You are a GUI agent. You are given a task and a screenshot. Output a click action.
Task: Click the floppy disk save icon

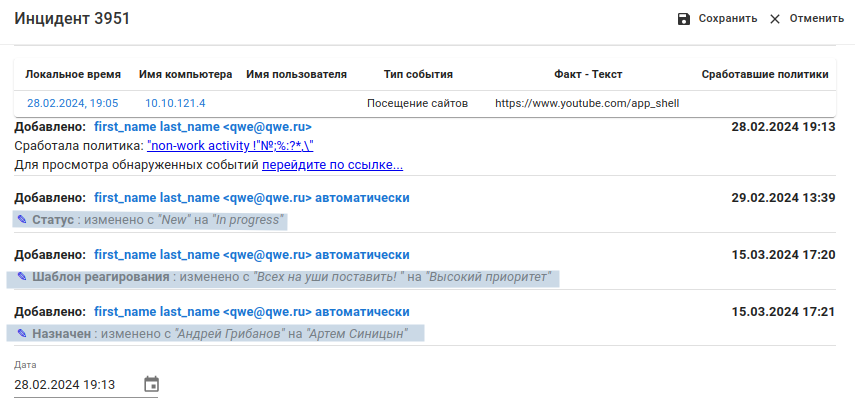684,19
